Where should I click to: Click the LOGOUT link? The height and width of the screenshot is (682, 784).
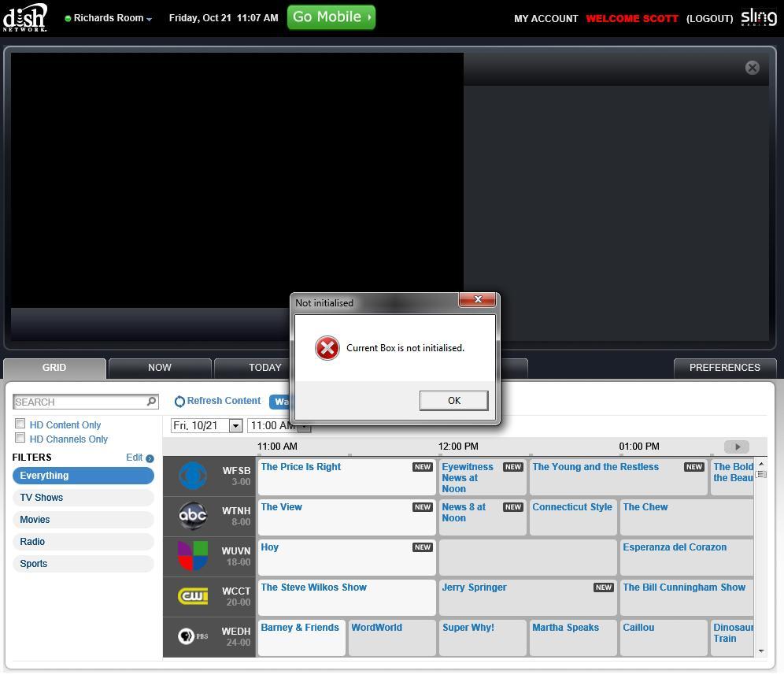709,19
